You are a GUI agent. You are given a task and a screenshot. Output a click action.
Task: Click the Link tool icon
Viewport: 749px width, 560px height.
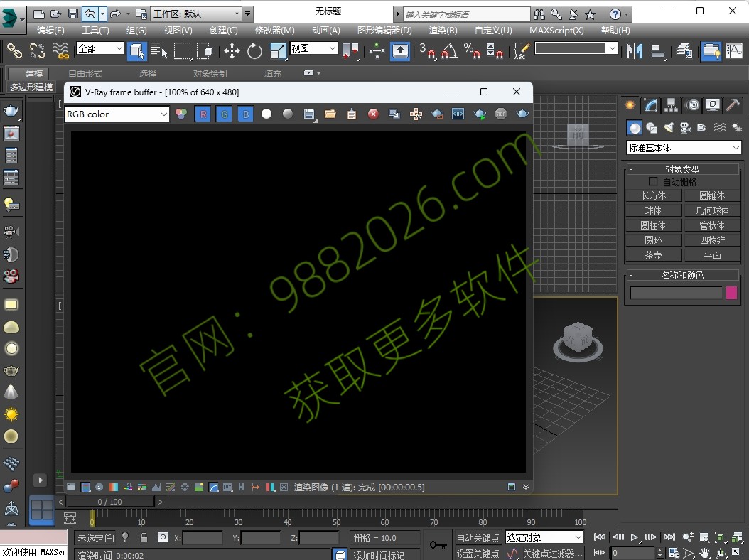[x=14, y=50]
